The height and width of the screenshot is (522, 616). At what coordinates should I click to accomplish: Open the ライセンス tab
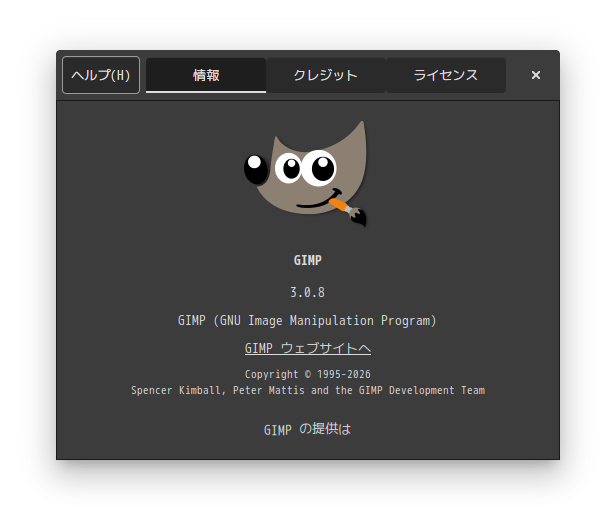(x=446, y=75)
